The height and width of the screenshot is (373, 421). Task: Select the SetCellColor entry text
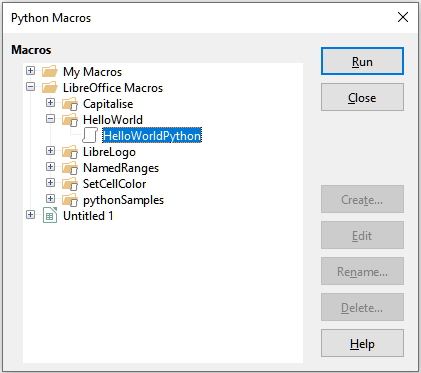click(114, 184)
